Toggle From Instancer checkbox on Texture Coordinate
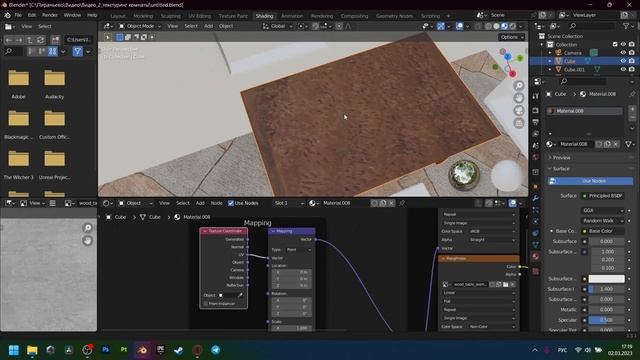 206,304
